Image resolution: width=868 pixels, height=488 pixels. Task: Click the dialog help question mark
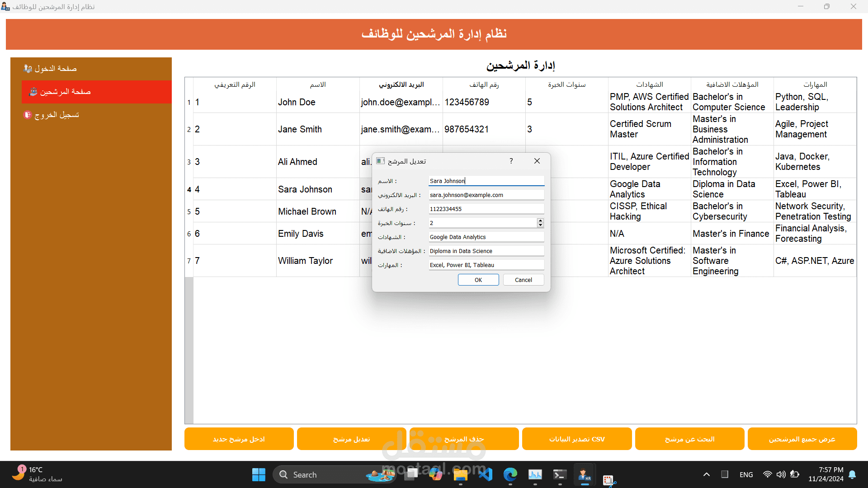click(x=511, y=161)
